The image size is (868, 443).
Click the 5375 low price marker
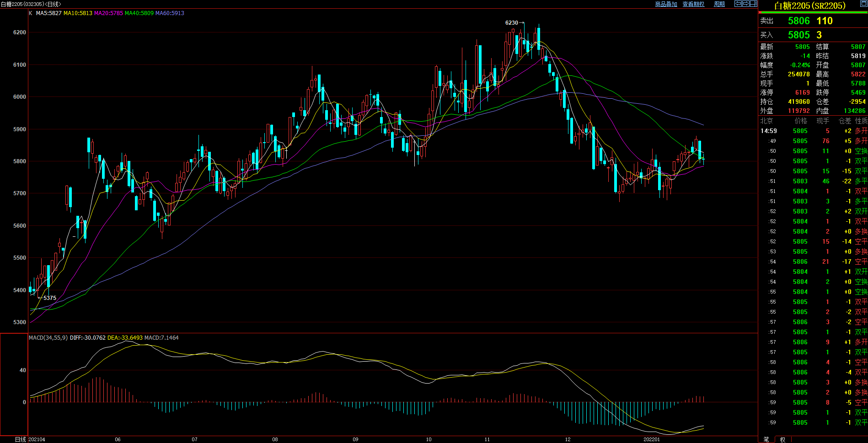pos(50,298)
